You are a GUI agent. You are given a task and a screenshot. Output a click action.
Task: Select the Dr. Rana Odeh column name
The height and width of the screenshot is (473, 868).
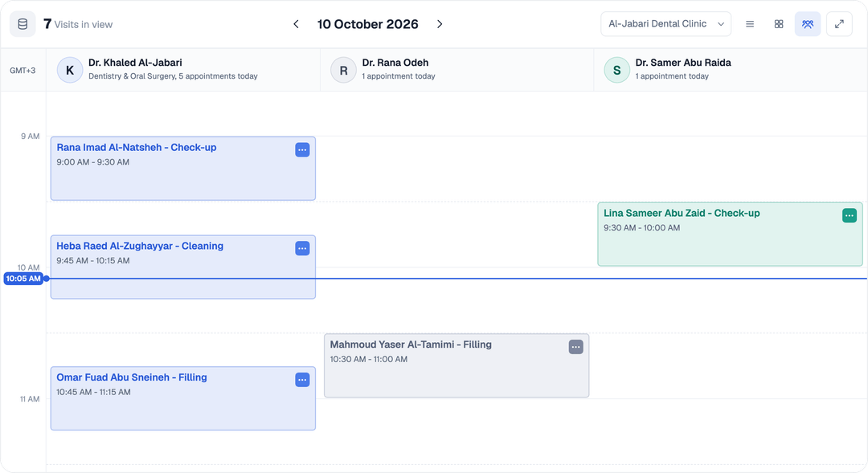(x=395, y=63)
